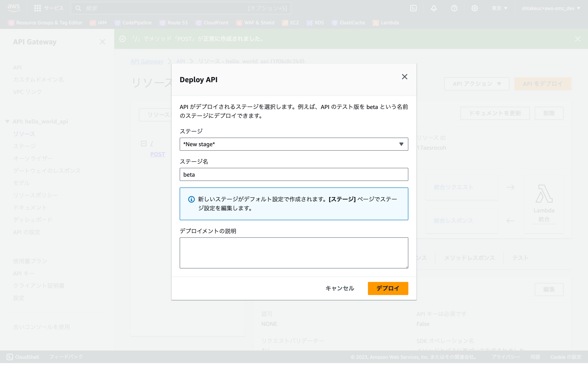Open the settings gear icon
The image size is (588, 368).
(474, 8)
